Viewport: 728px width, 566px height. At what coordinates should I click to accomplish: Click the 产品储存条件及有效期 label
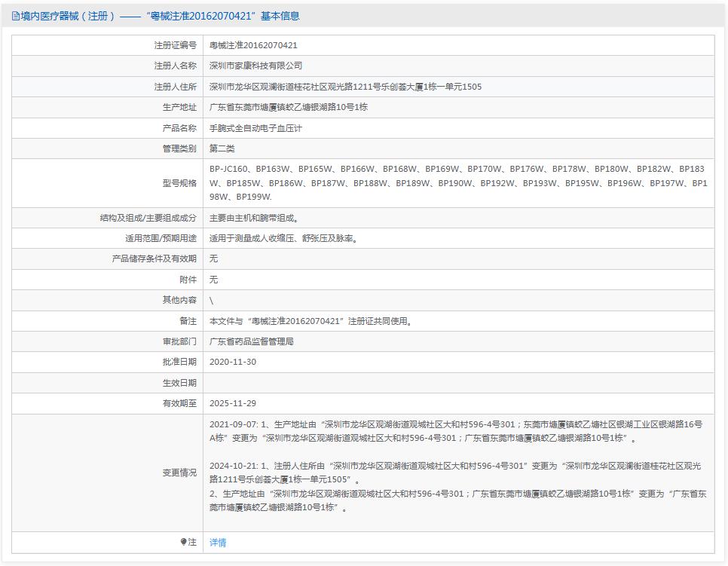[x=154, y=259]
